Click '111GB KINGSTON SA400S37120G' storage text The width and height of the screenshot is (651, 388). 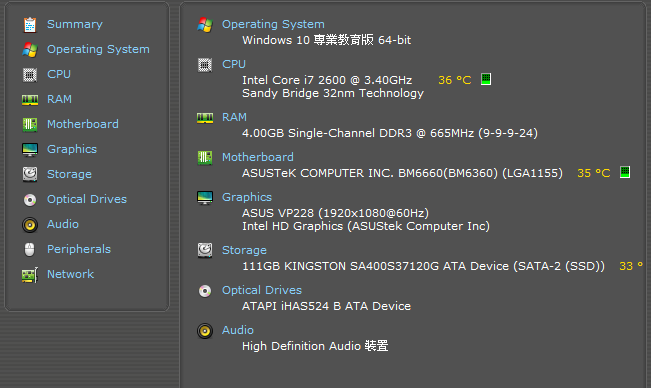point(423,266)
